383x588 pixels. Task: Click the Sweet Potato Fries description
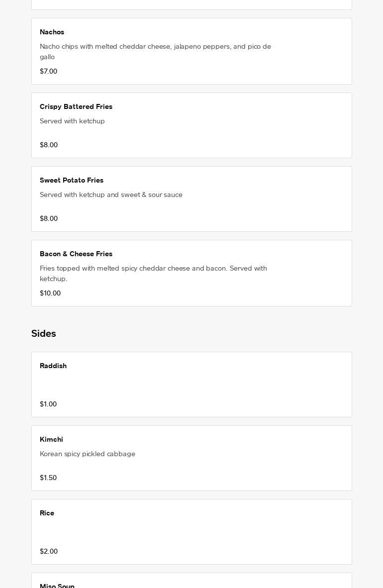coord(111,195)
